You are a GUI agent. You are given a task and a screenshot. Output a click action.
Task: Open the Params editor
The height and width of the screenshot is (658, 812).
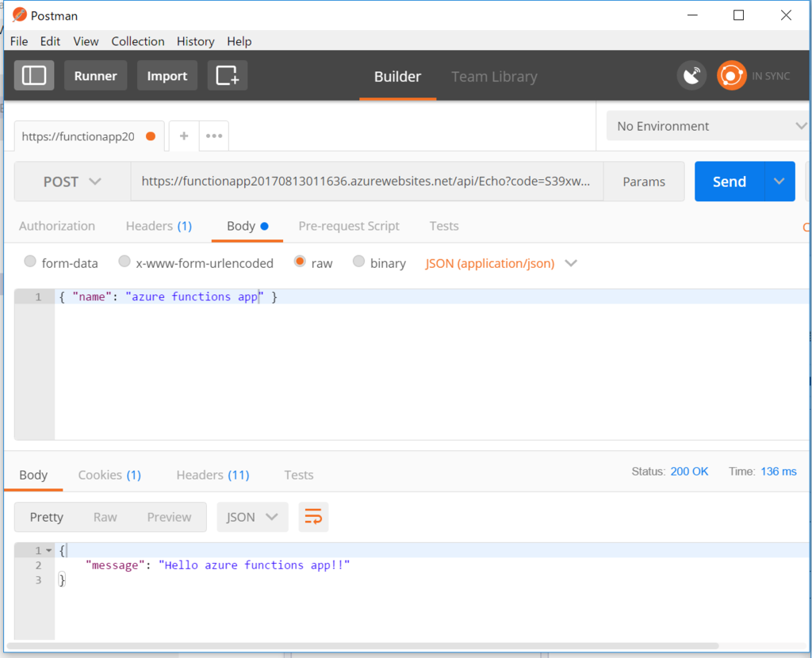(644, 182)
